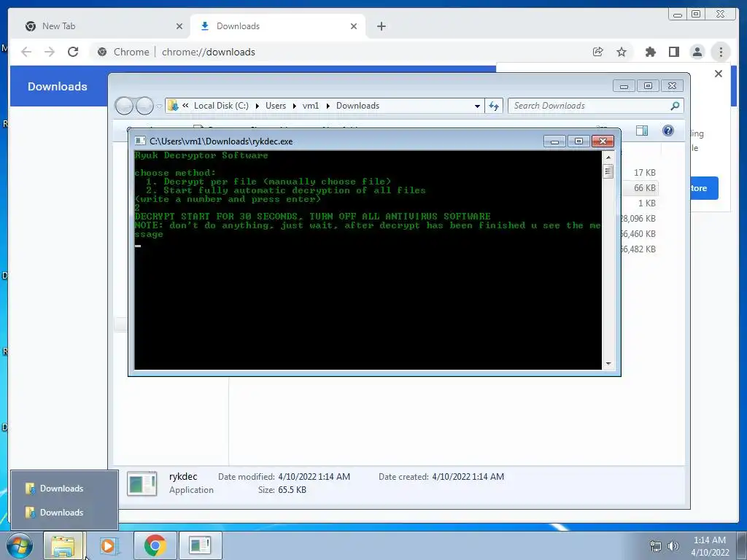The image size is (747, 560).
Task: Launch Windows Media Player from taskbar
Action: 109,545
